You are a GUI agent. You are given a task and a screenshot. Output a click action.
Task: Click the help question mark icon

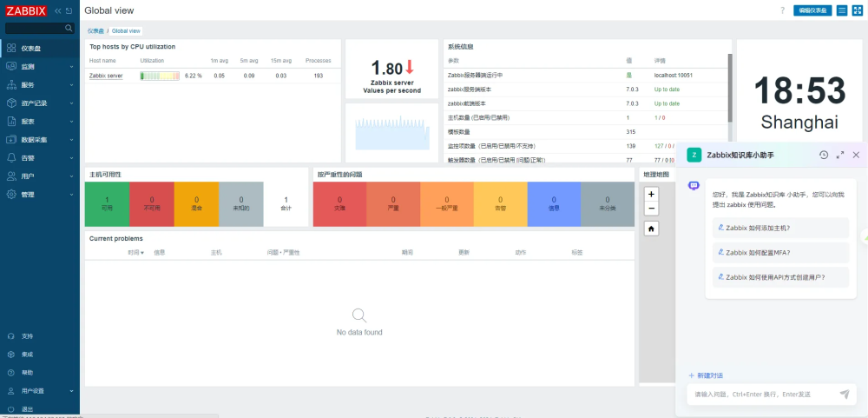click(x=782, y=10)
